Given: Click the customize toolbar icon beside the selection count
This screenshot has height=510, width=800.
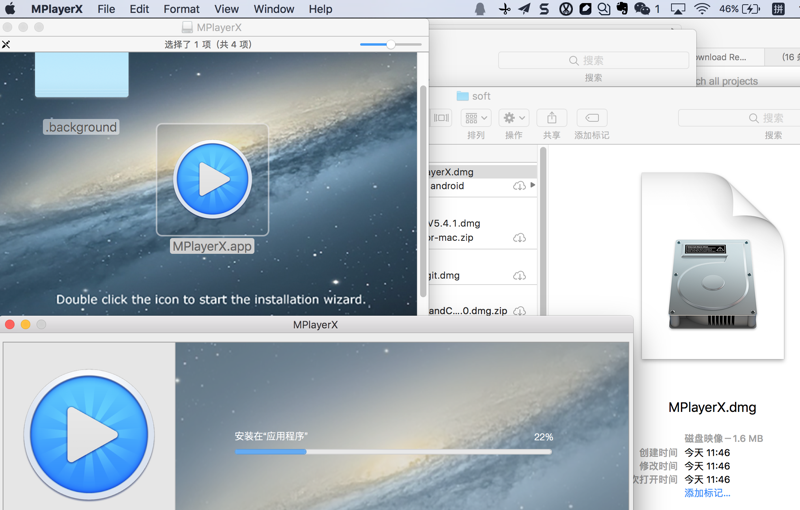Looking at the screenshot, I should [6, 44].
